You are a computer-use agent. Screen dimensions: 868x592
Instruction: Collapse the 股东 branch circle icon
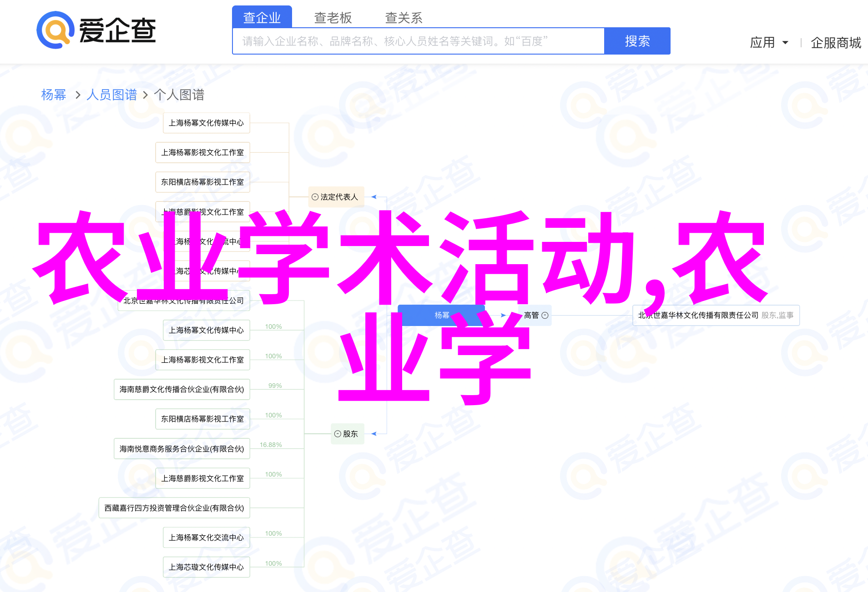pyautogui.click(x=338, y=434)
